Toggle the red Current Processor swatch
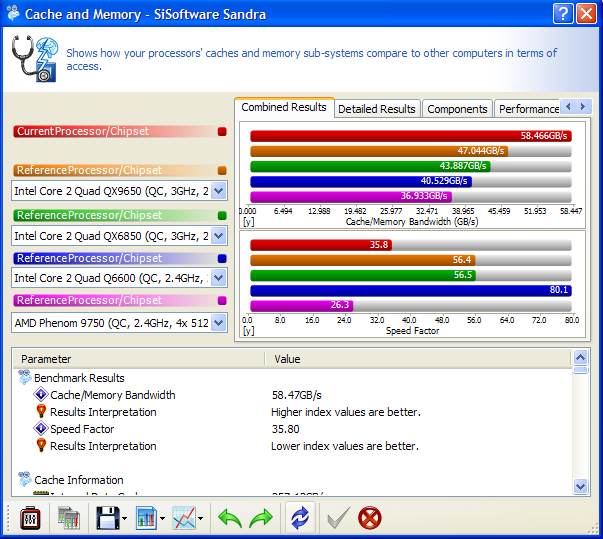This screenshot has width=603, height=539. pyautogui.click(x=222, y=131)
